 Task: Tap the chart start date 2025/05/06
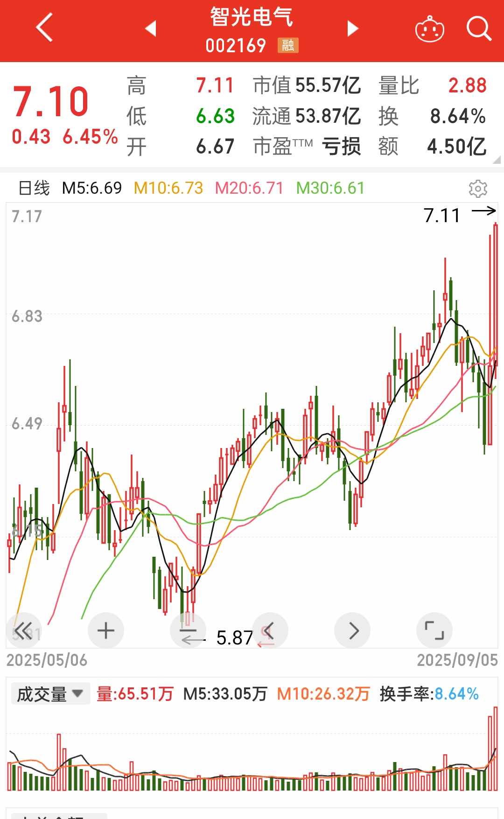pos(47,660)
